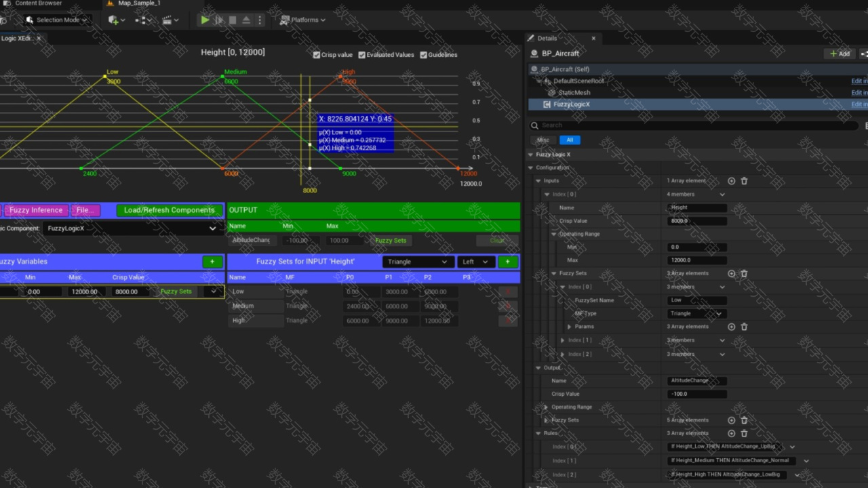The image size is (868, 488).
Task: Collapse the Fuzzy Logic X category
Action: tap(531, 155)
